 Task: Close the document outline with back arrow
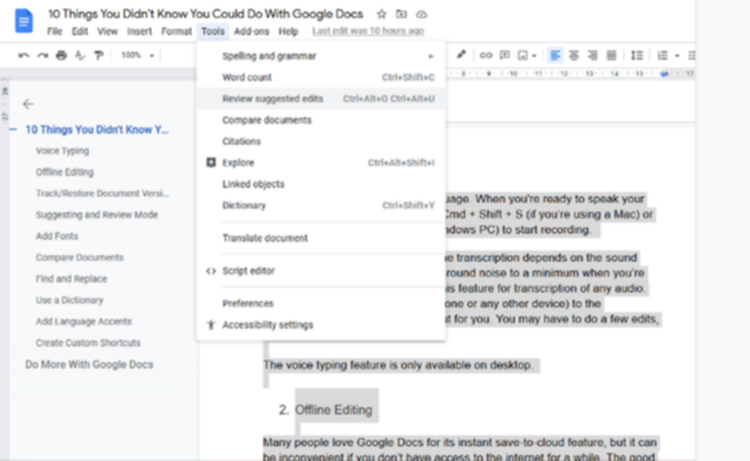tap(28, 104)
